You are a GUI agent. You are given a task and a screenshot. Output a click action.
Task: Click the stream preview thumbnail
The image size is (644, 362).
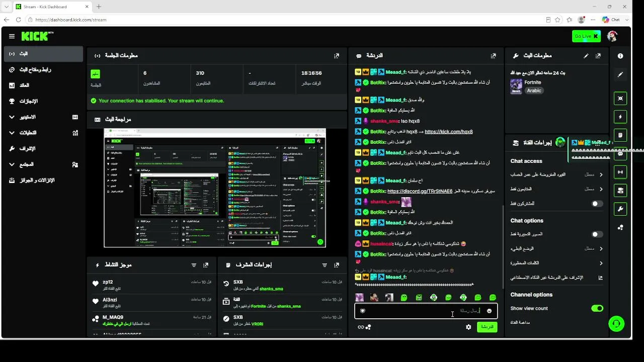coord(215,188)
